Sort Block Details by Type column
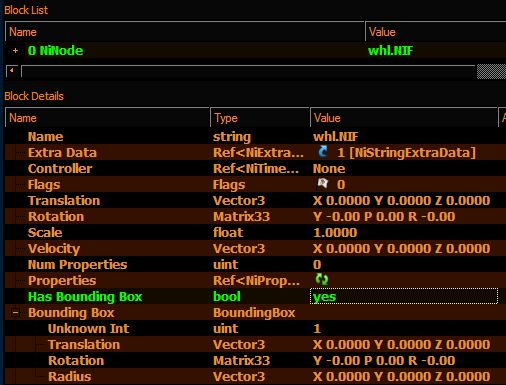Screen dimensions: 506x385 260,118
